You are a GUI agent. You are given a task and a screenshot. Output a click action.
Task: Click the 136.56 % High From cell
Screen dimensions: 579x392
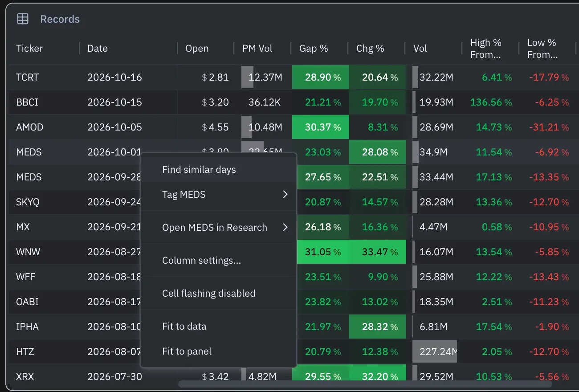coord(491,102)
